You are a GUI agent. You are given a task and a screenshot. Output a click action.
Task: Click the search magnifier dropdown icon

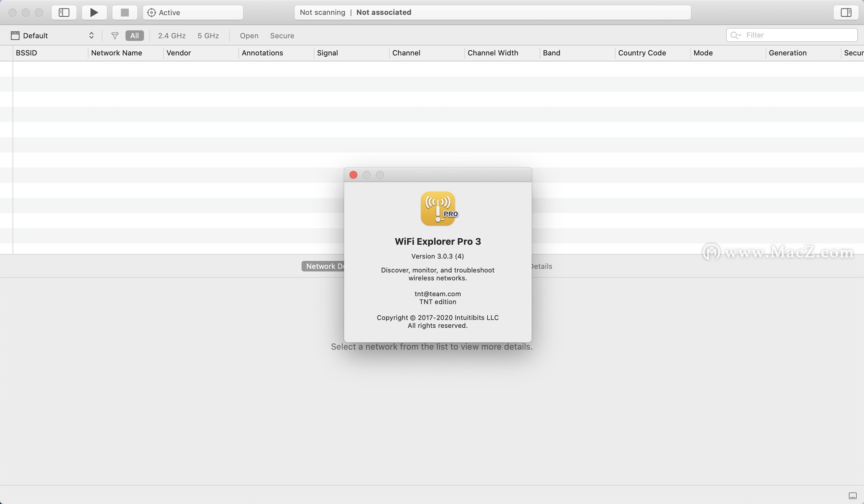(x=736, y=35)
